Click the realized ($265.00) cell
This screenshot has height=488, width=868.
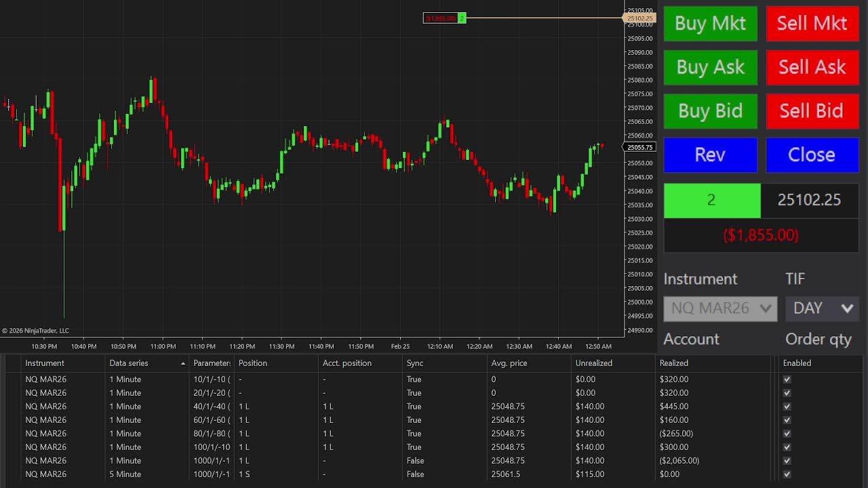click(x=713, y=434)
